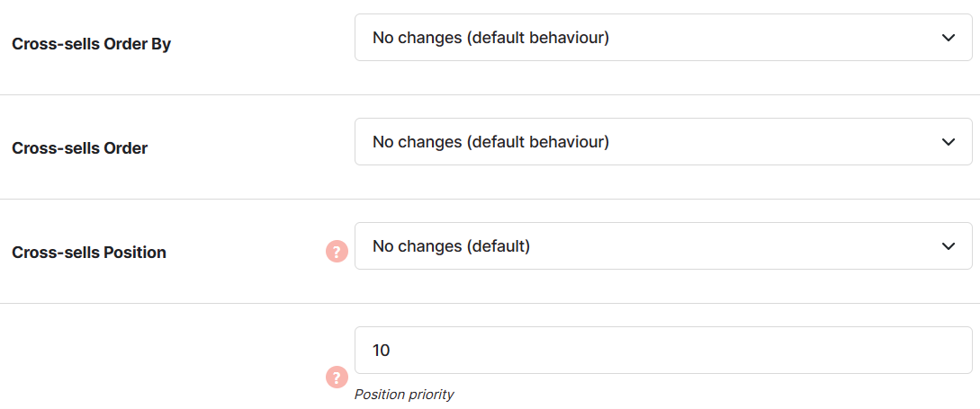Click empty right end of priority input
980x409 pixels.
(875, 351)
